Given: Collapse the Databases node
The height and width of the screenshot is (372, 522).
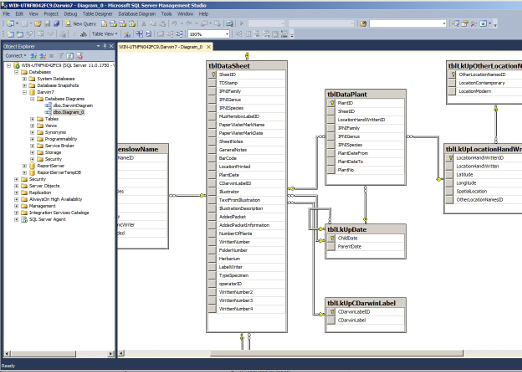Looking at the screenshot, I should [x=16, y=72].
